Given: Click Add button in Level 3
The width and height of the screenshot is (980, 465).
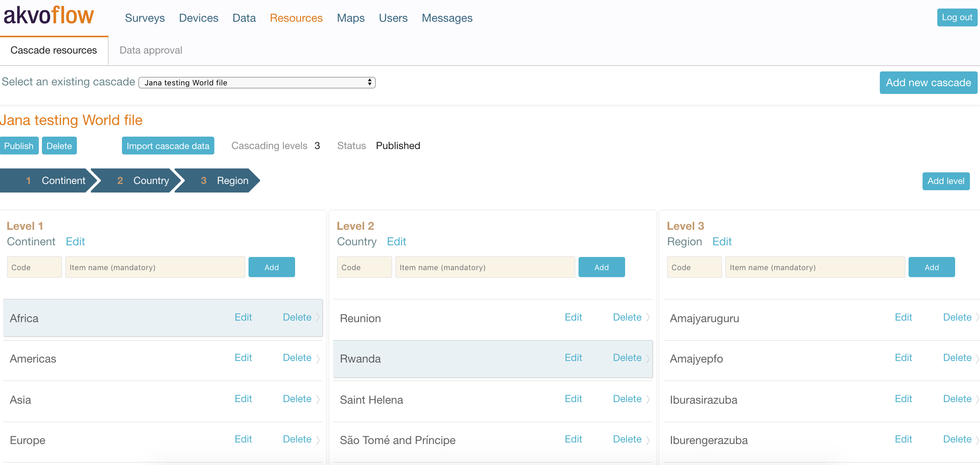Looking at the screenshot, I should 931,267.
